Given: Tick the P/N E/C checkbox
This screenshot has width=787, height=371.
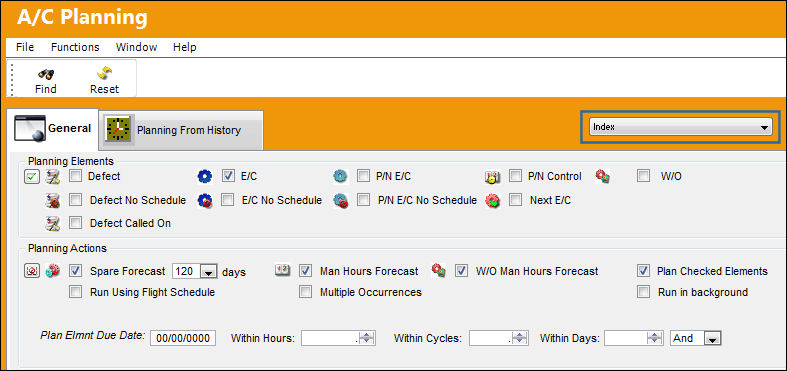Looking at the screenshot, I should 363,176.
